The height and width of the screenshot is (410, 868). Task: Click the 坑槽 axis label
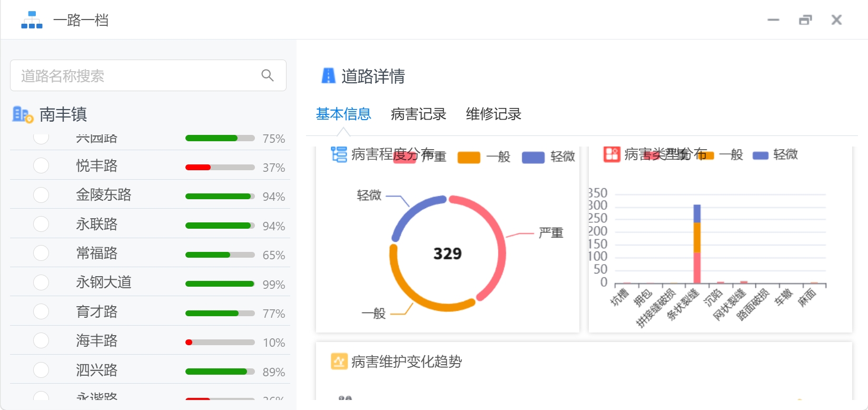(x=620, y=297)
